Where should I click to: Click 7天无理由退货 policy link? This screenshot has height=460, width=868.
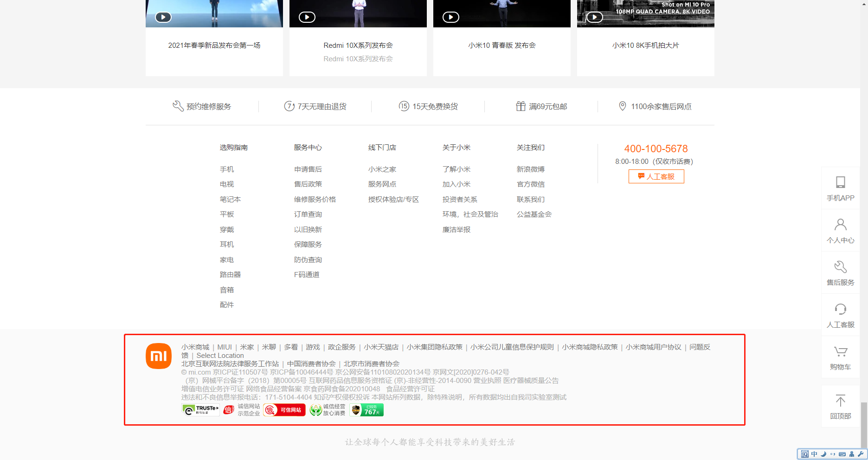pyautogui.click(x=315, y=106)
